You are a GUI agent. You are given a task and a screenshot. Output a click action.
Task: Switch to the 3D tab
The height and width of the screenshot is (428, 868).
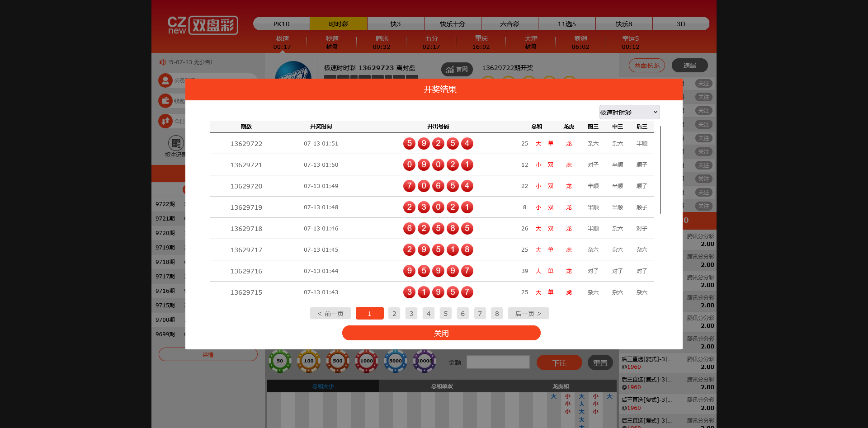(681, 24)
